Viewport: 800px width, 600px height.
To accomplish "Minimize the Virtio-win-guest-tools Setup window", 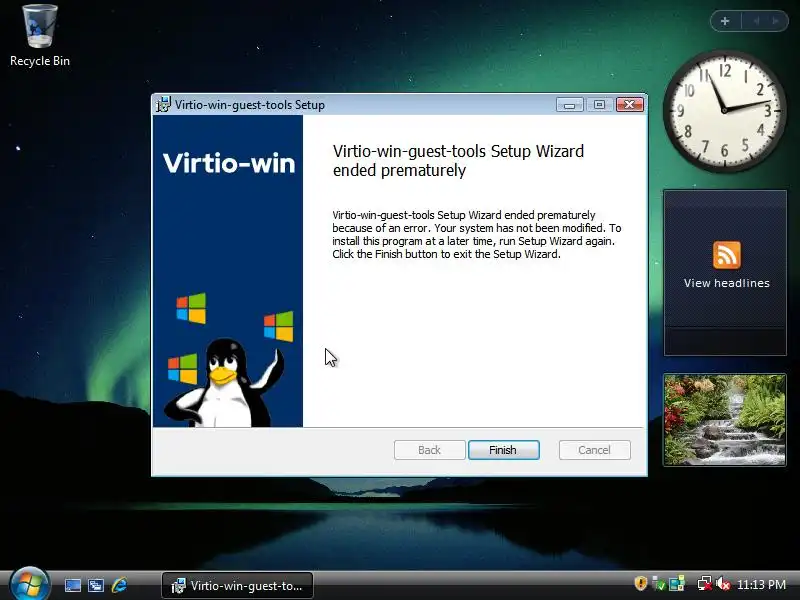I will 570,105.
